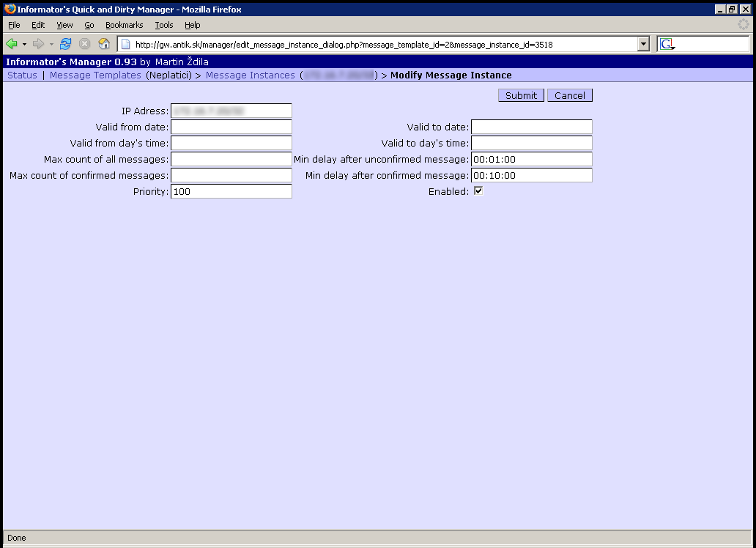This screenshot has height=548, width=756.
Task: Open the Bookmarks menu
Action: click(124, 25)
